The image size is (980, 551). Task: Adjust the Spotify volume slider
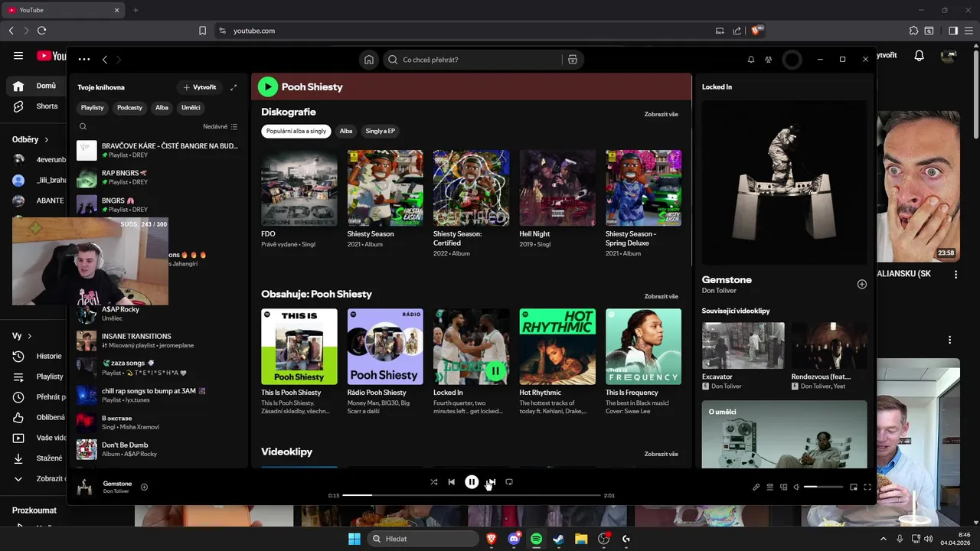click(x=823, y=487)
